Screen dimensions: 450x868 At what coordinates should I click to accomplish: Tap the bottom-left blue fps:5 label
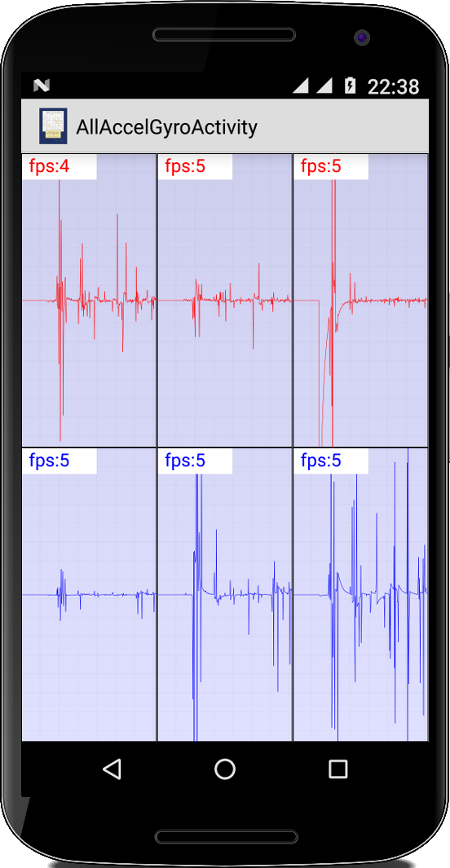(x=49, y=460)
